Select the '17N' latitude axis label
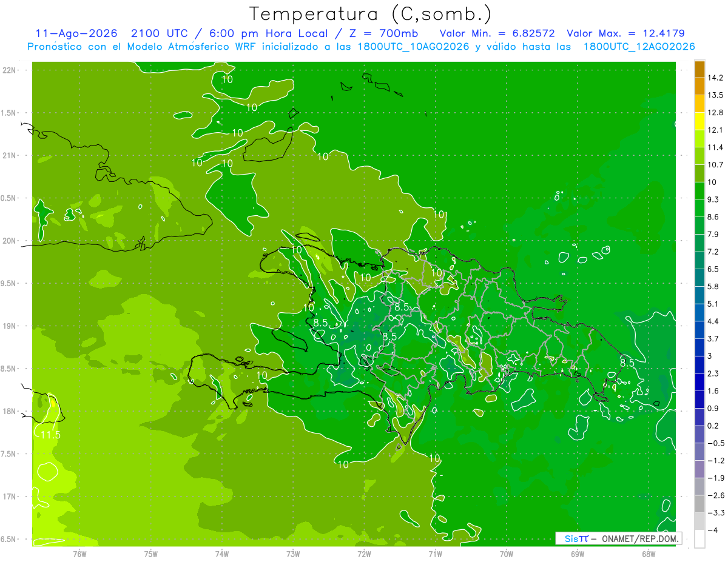728x562 pixels. 9,497
